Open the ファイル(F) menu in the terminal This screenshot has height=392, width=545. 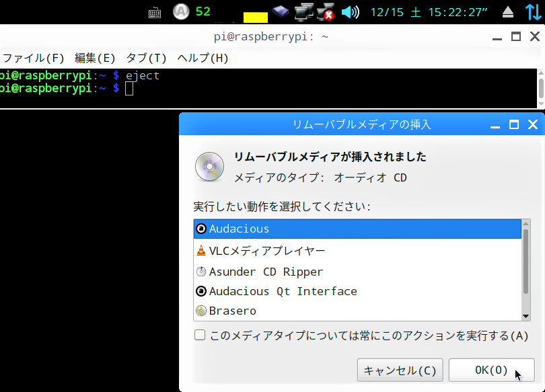tap(34, 58)
